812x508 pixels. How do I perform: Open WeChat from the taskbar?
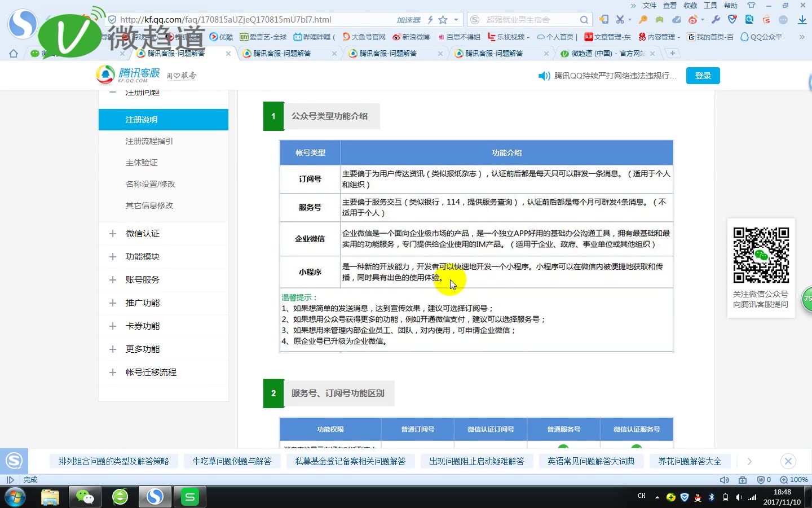[85, 497]
